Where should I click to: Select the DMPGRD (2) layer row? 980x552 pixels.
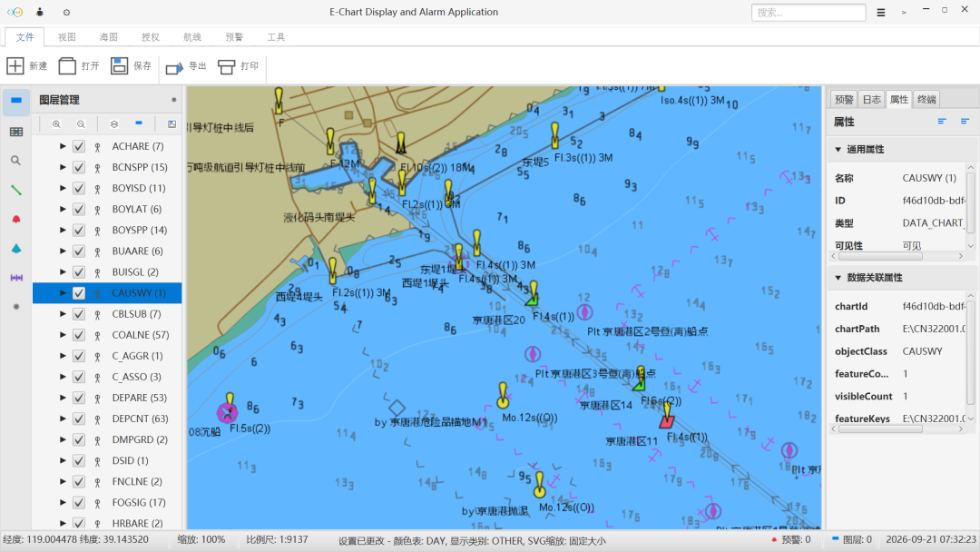tap(107, 439)
